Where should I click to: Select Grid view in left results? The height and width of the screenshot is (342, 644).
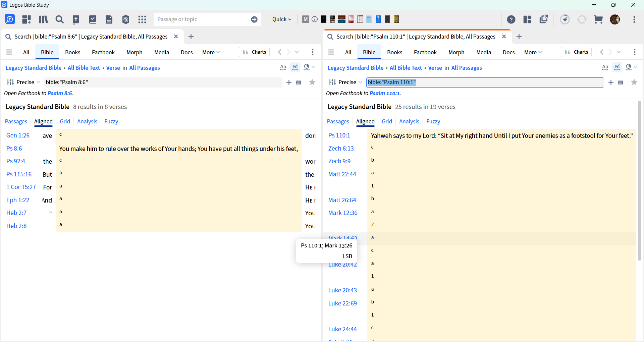(x=65, y=121)
